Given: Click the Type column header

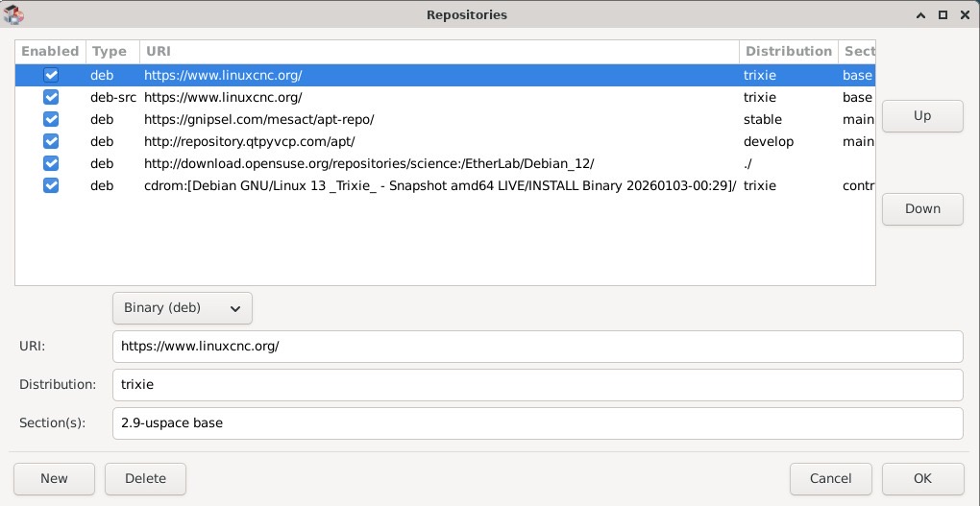Looking at the screenshot, I should [111, 51].
